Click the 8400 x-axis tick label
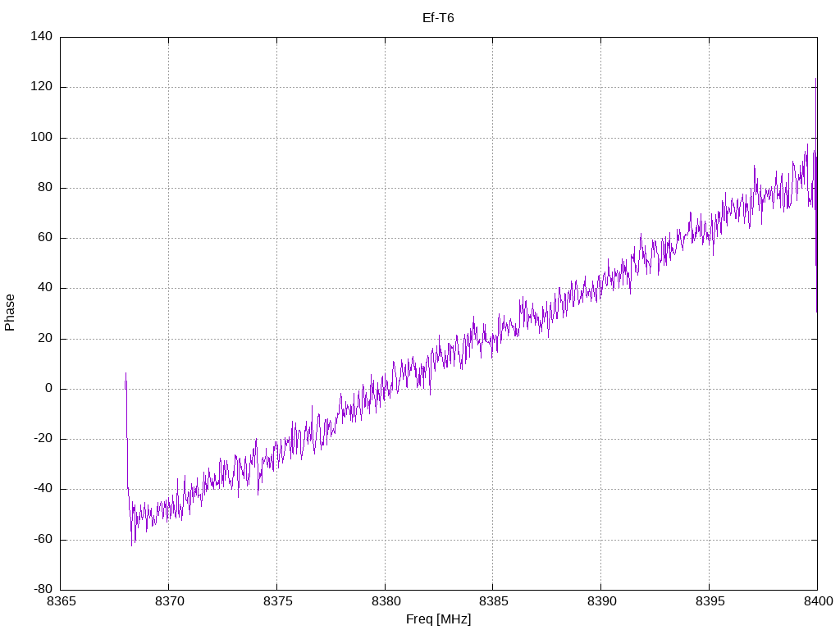The image size is (840, 630). tap(816, 601)
